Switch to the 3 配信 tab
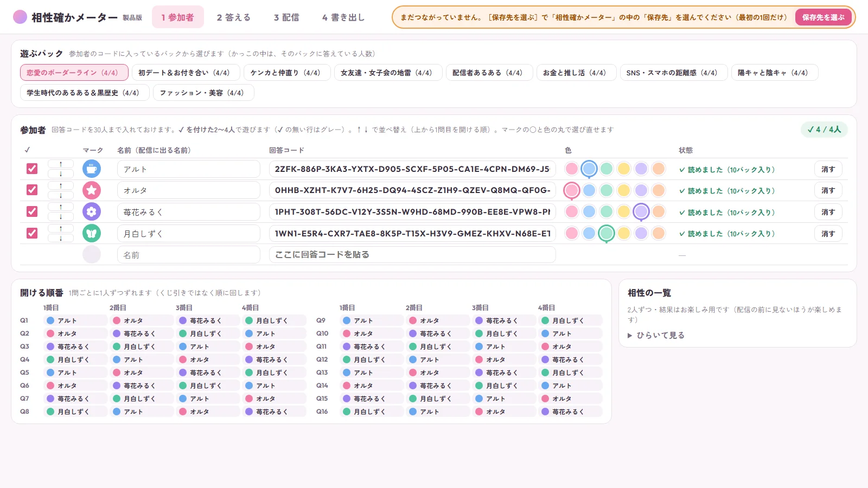Screen dimensions: 868x488 pos(286,17)
